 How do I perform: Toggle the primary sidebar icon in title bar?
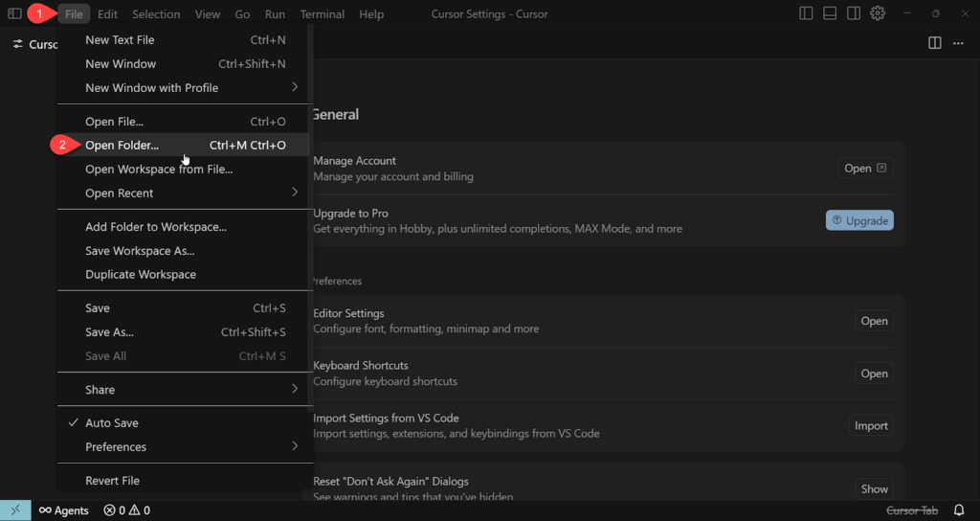(14, 13)
